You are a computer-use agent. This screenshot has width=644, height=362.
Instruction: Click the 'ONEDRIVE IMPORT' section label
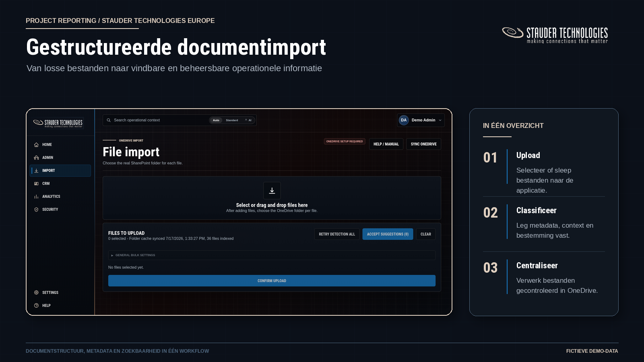point(131,141)
